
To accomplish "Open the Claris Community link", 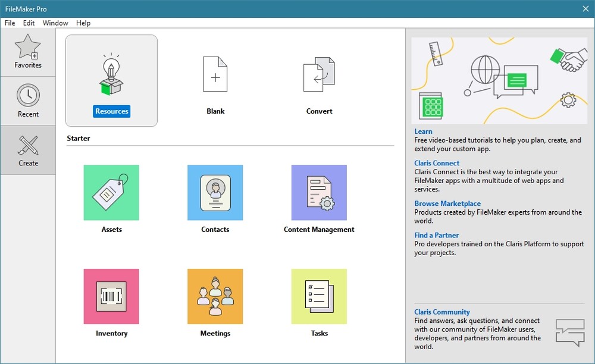I will pos(442,312).
